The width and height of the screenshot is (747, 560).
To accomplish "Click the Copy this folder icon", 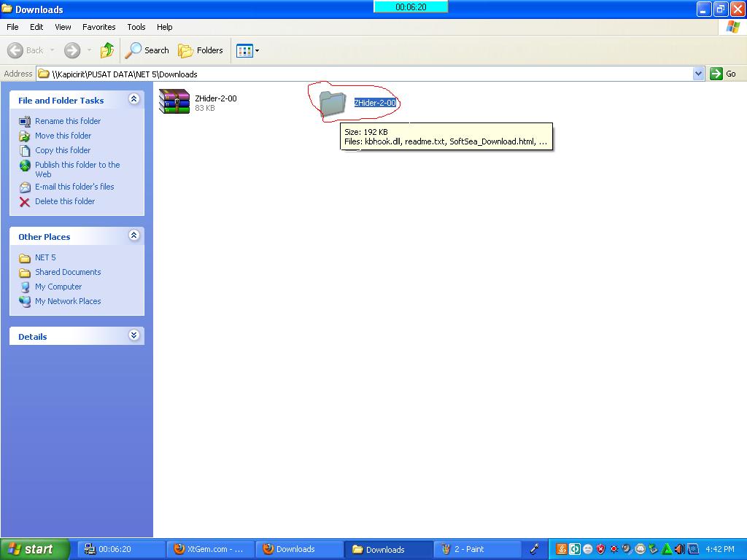I will pyautogui.click(x=25, y=151).
